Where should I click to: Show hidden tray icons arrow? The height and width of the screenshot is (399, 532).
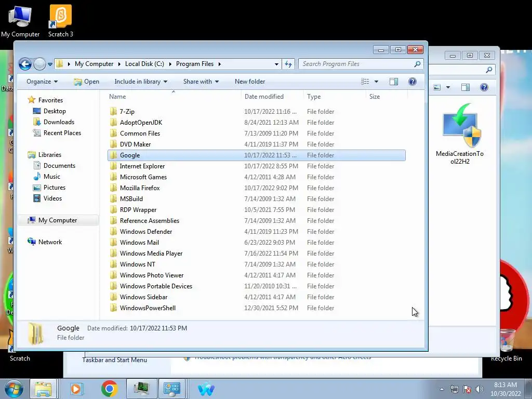point(442,389)
